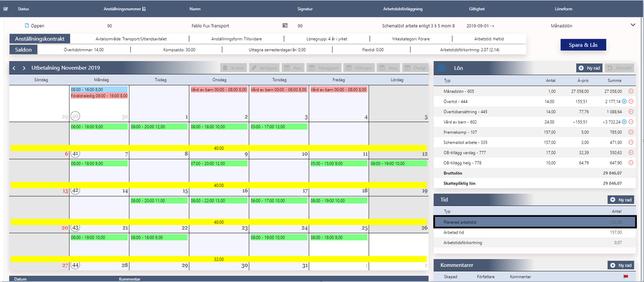
Task: Select week number 41 circle
Action: [x=75, y=154]
